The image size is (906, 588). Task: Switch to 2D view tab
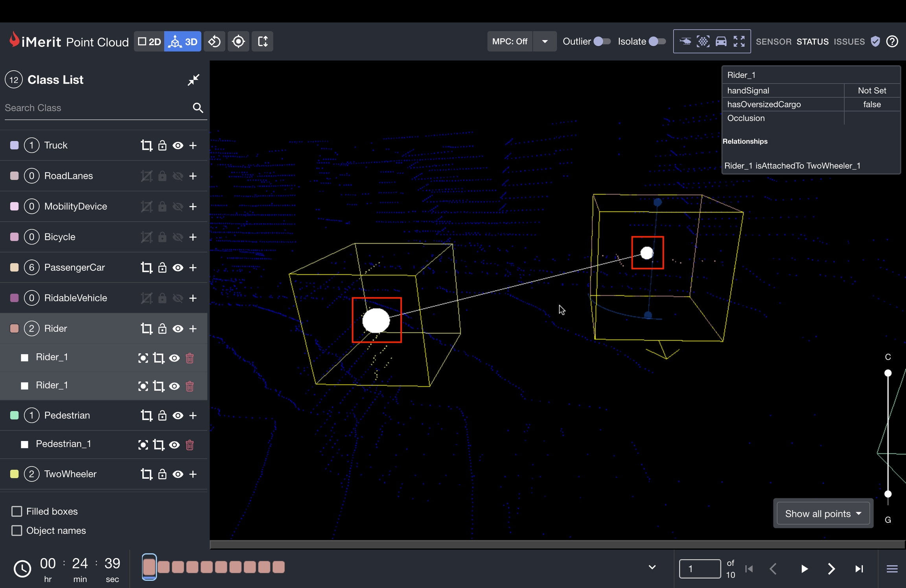[149, 41]
